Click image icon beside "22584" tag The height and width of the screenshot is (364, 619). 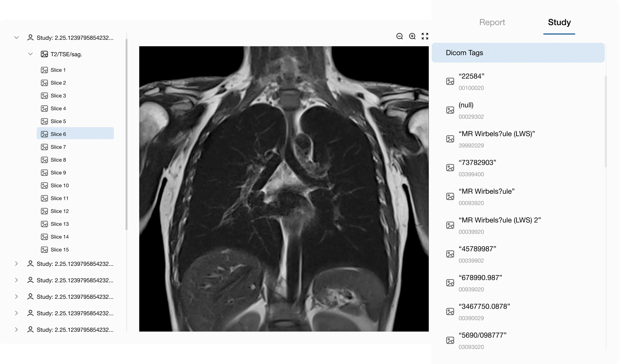tap(450, 81)
